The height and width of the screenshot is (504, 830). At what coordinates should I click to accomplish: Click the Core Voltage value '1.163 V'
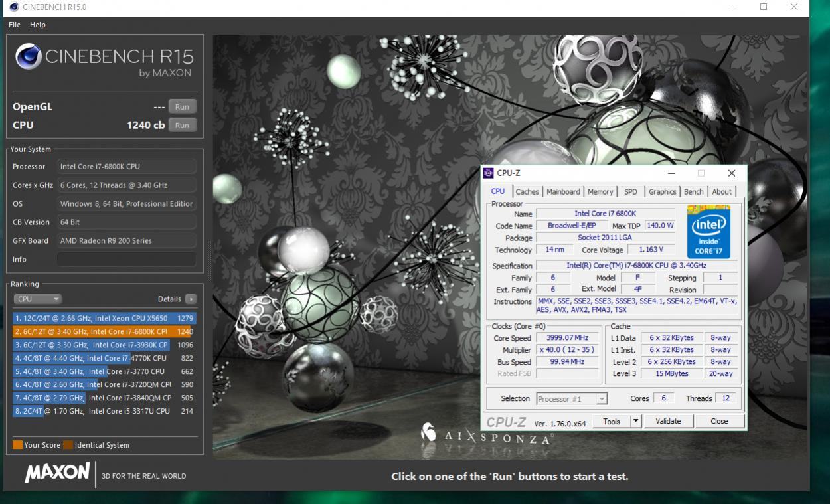650,250
